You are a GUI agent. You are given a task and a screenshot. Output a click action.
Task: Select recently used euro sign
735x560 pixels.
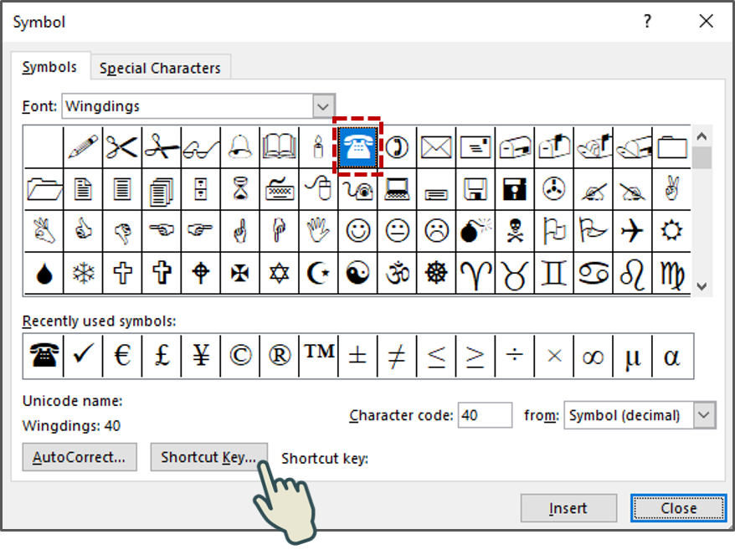tap(122, 356)
